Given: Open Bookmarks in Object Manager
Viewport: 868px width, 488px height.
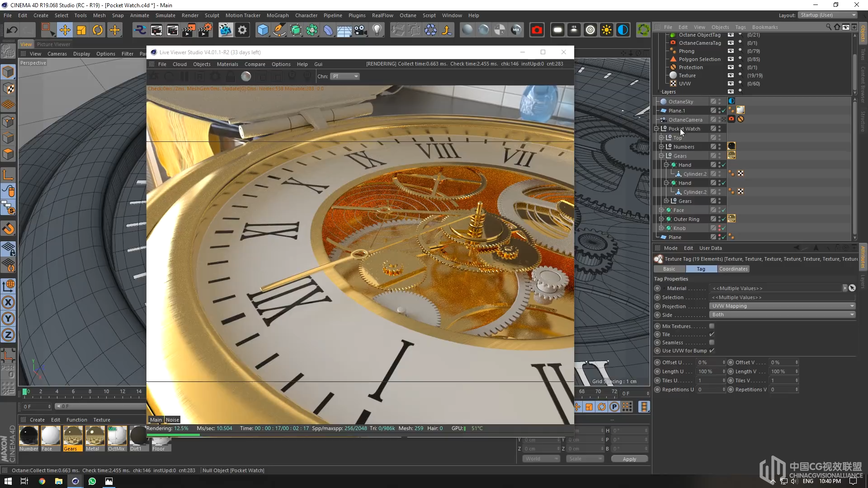Looking at the screenshot, I should [x=765, y=27].
